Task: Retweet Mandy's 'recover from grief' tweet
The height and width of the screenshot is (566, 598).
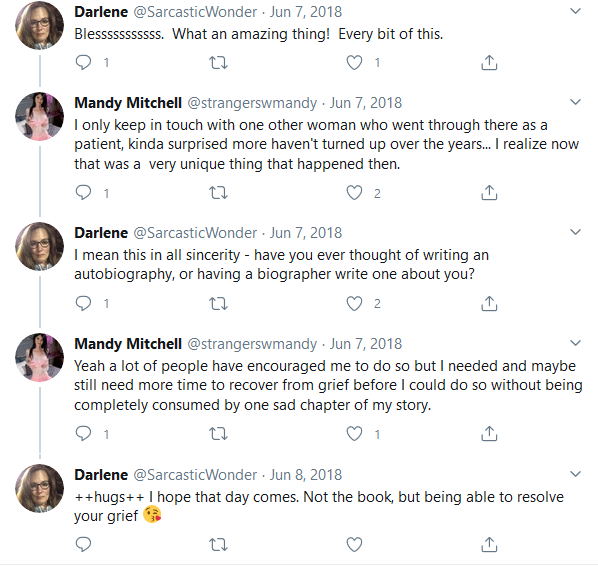Action: [x=219, y=434]
